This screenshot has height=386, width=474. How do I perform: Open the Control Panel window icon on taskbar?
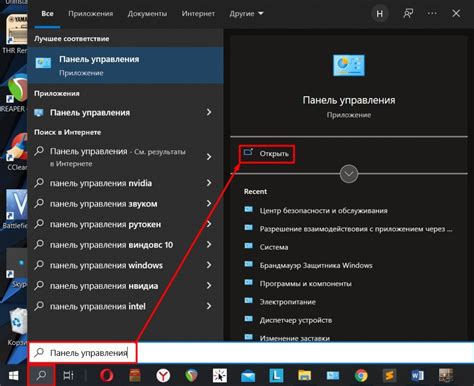point(333,376)
